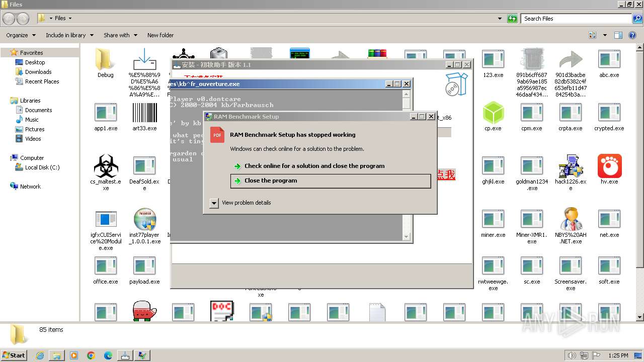Select the payload.exe file icon
Screen dimensions: 644x362
click(x=144, y=266)
